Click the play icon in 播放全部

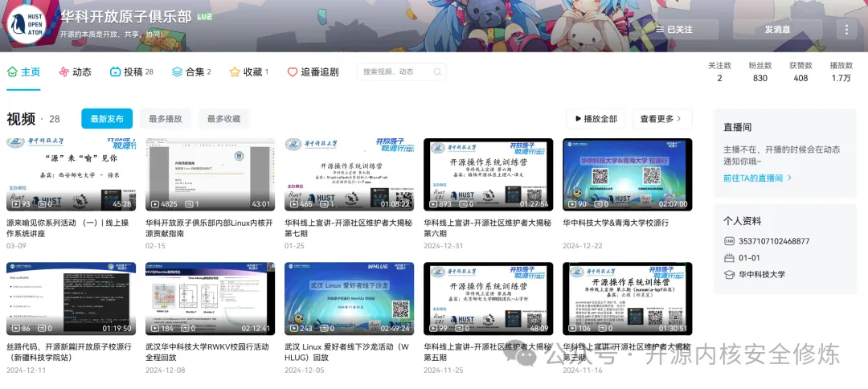[x=575, y=119]
